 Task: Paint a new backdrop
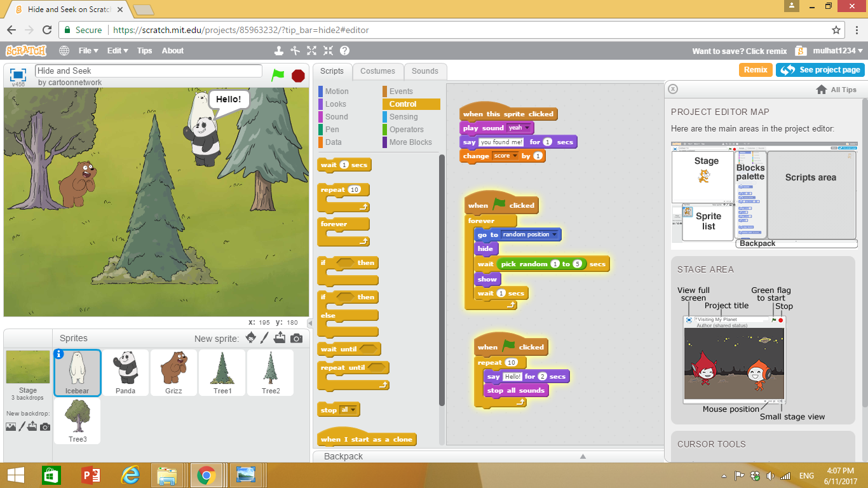[x=21, y=427]
